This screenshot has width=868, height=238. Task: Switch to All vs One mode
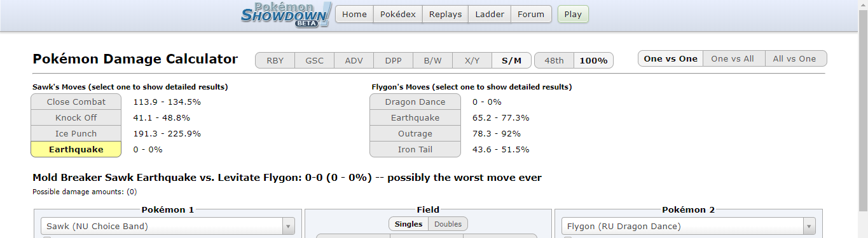(x=795, y=58)
